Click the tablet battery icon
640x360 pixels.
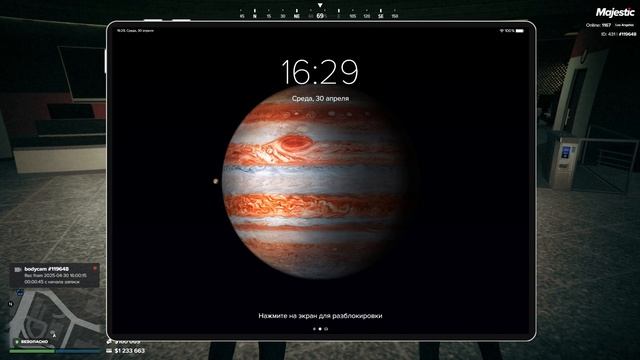pos(520,31)
